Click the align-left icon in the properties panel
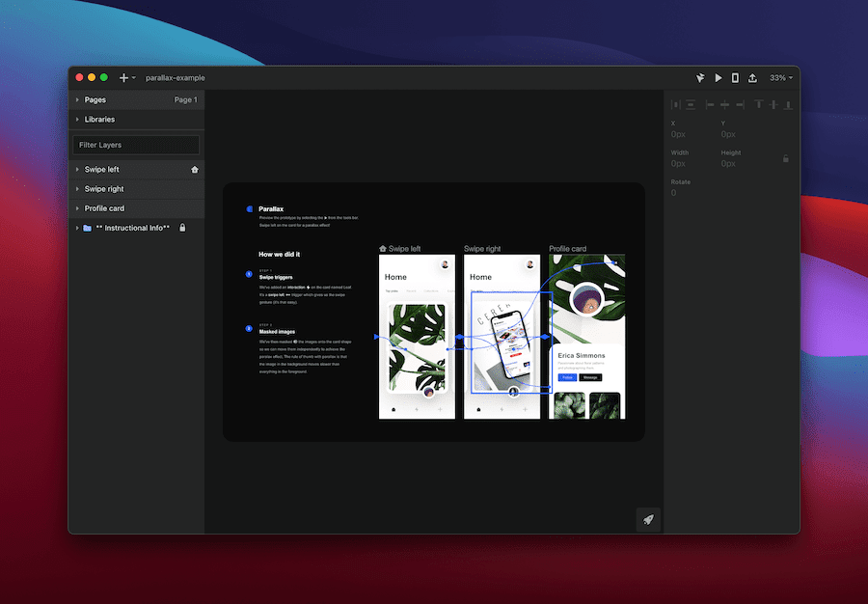This screenshot has width=868, height=604. [x=710, y=104]
